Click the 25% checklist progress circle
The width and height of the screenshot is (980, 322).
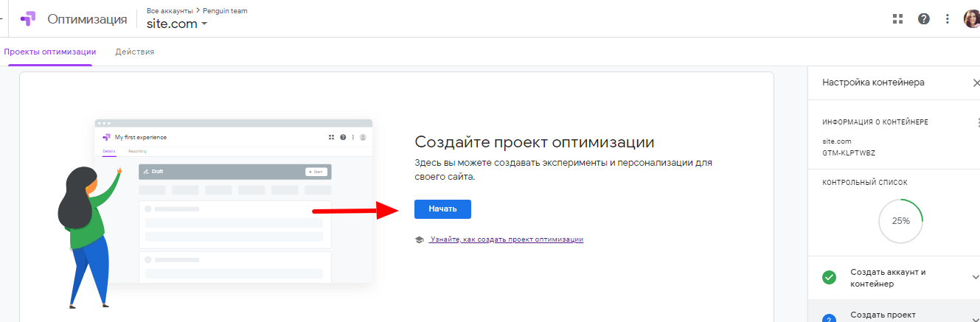[x=900, y=220]
